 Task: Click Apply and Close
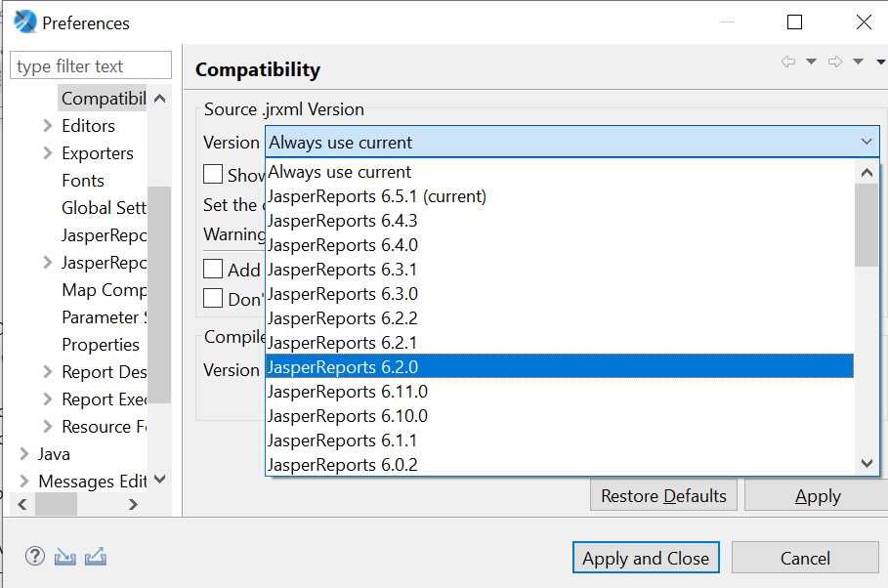click(x=646, y=558)
